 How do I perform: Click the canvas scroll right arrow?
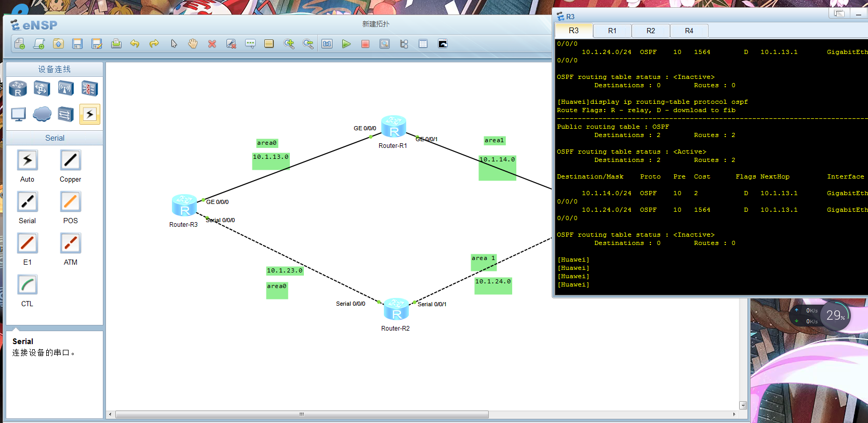point(734,414)
